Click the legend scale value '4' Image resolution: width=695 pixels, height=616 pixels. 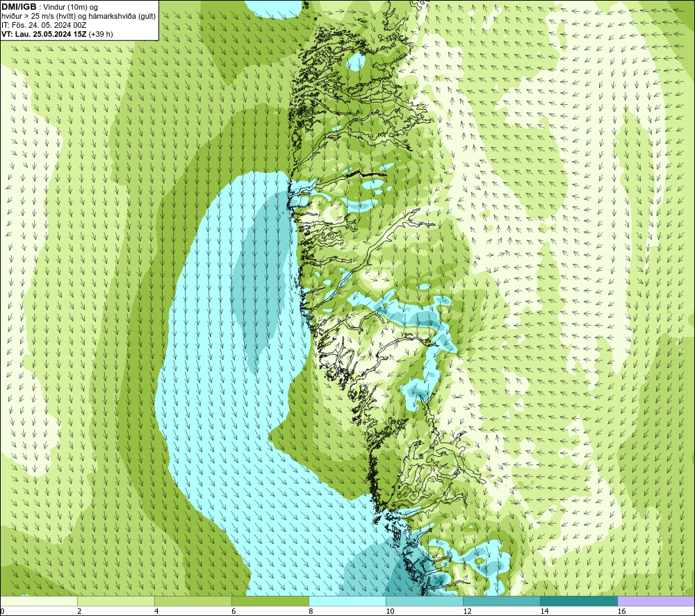pos(156,611)
